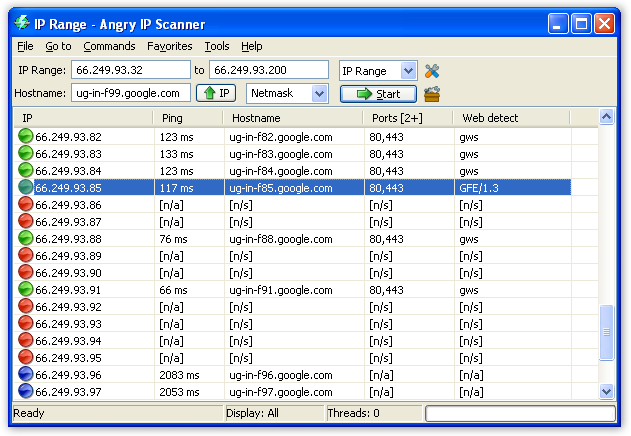This screenshot has width=631, height=436.
Task: Click red status icon for 66.249.93.86
Action: pos(26,204)
